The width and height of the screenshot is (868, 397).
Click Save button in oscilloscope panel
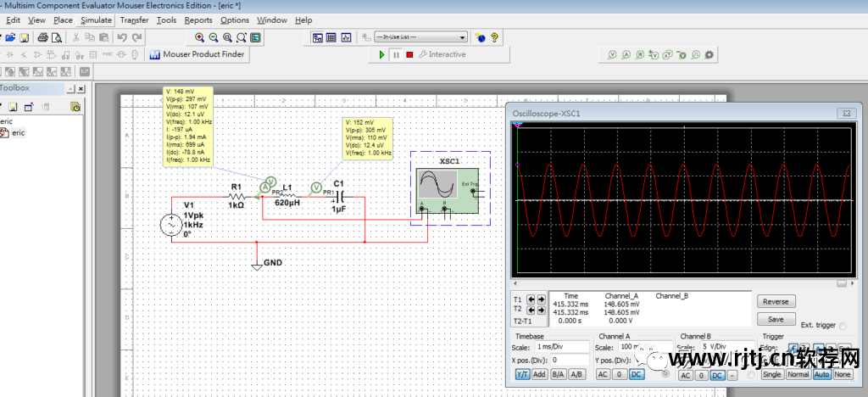[775, 320]
